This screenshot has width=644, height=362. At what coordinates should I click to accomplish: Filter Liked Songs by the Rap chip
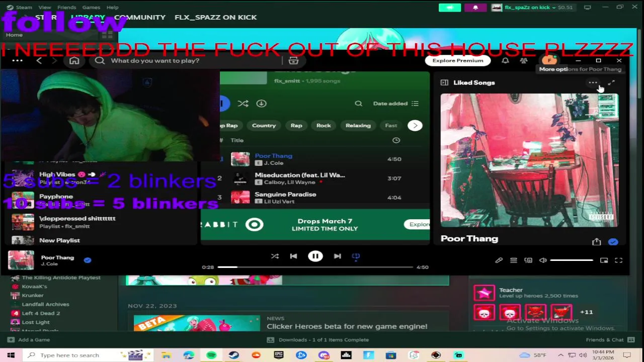click(296, 126)
